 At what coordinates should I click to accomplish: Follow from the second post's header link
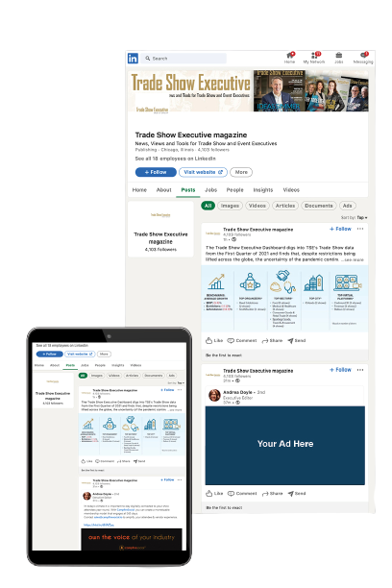tap(340, 370)
